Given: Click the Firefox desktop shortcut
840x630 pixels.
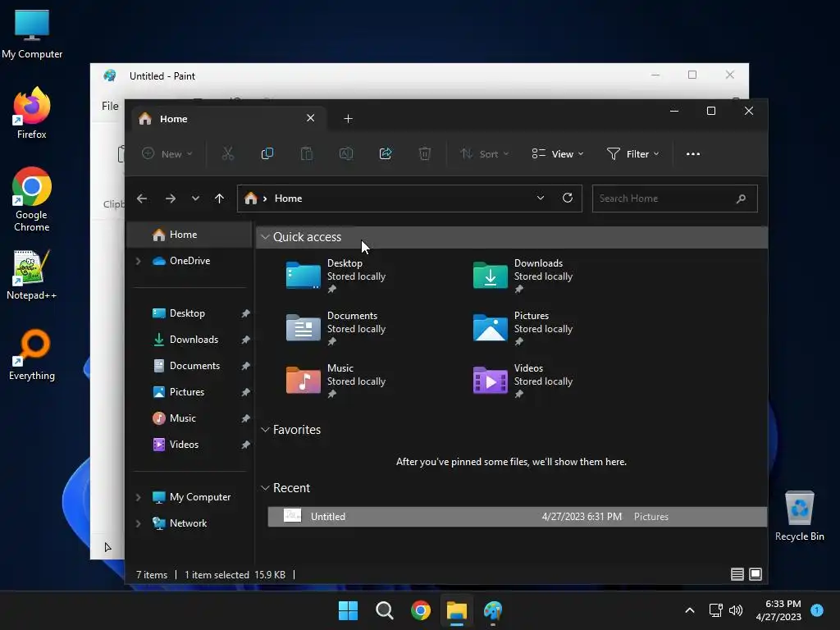Looking at the screenshot, I should (x=32, y=113).
